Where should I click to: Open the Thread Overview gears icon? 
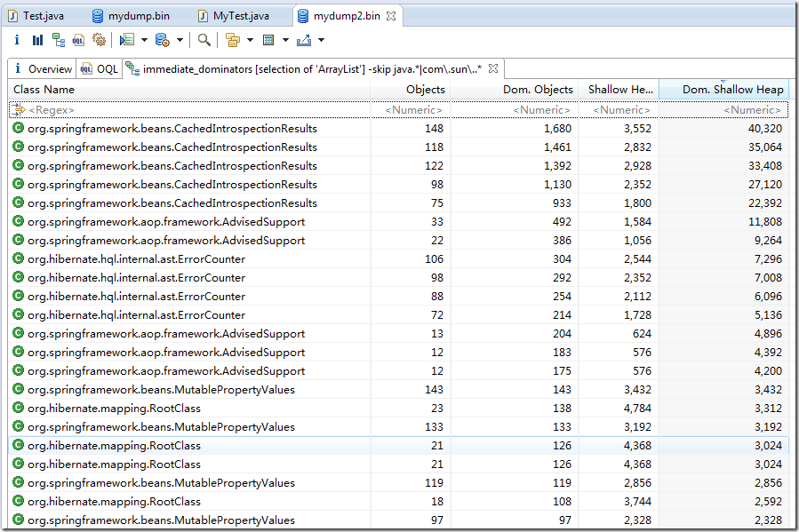(x=99, y=40)
